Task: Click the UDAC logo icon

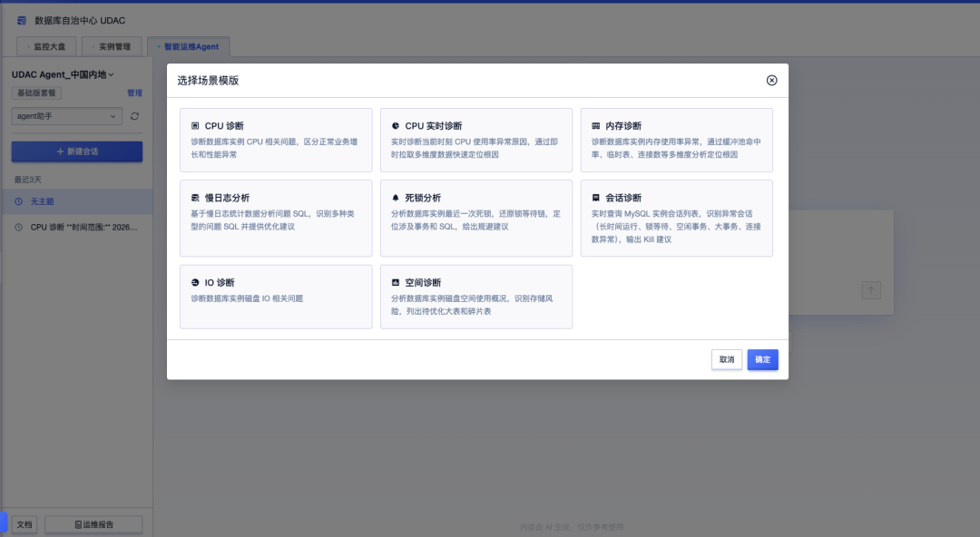Action: 22,21
